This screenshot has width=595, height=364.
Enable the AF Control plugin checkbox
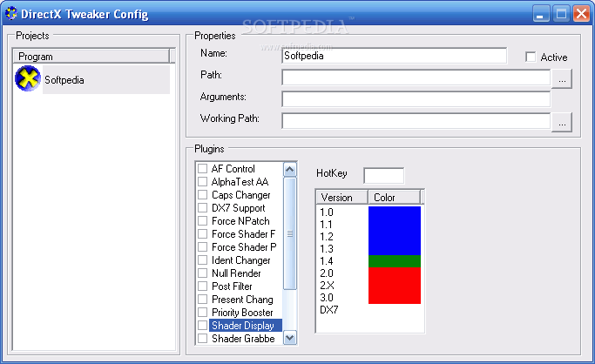[203, 168]
